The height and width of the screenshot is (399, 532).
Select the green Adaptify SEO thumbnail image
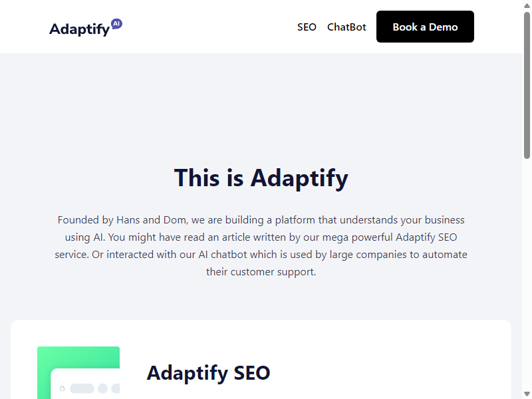[x=78, y=372]
